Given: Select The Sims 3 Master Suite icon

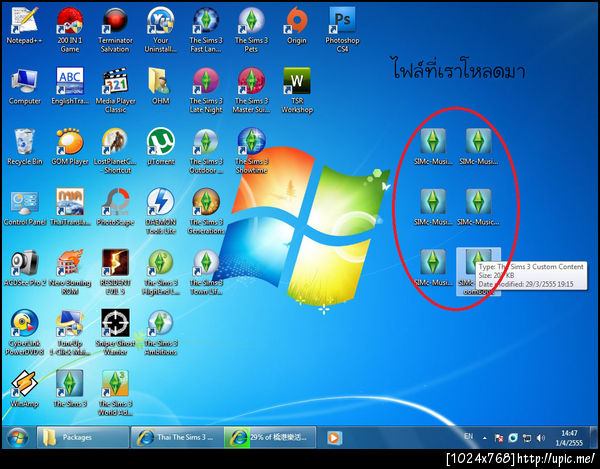Looking at the screenshot, I should pyautogui.click(x=251, y=91).
